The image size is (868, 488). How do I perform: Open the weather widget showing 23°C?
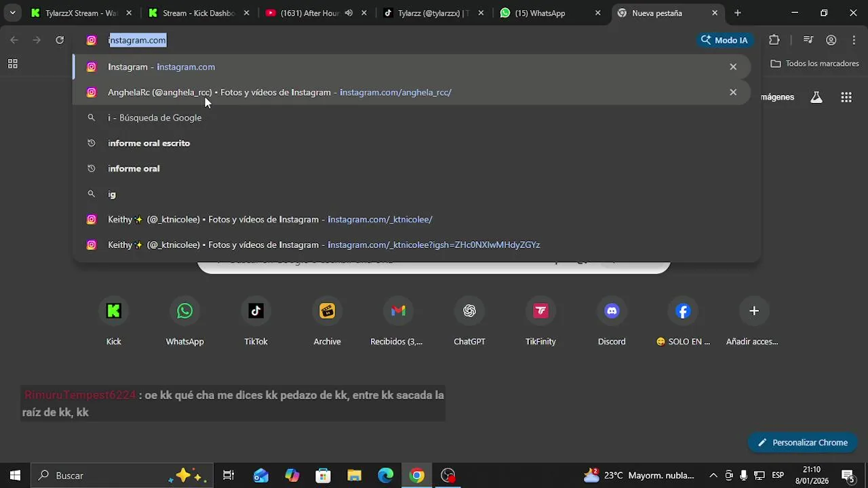click(639, 476)
